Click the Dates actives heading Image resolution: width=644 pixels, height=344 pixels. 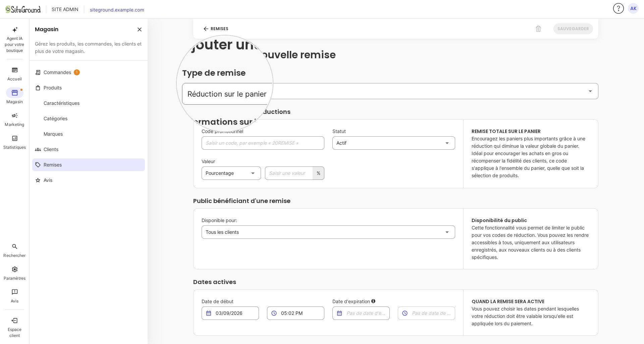(x=215, y=282)
